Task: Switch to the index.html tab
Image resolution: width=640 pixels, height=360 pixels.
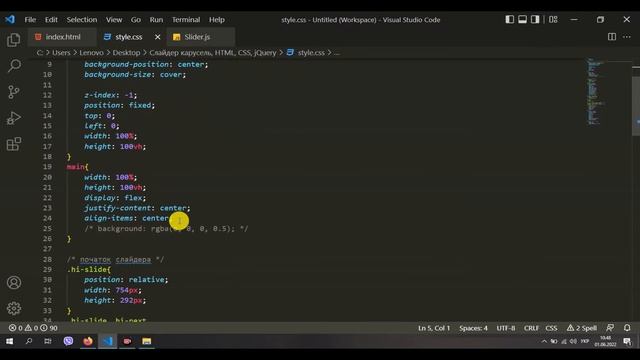Action: [62, 37]
